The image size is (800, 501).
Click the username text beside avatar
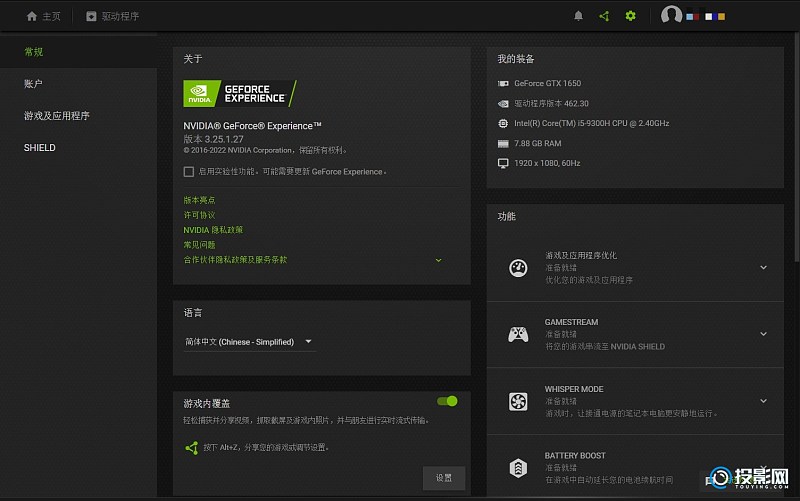pyautogui.click(x=706, y=16)
